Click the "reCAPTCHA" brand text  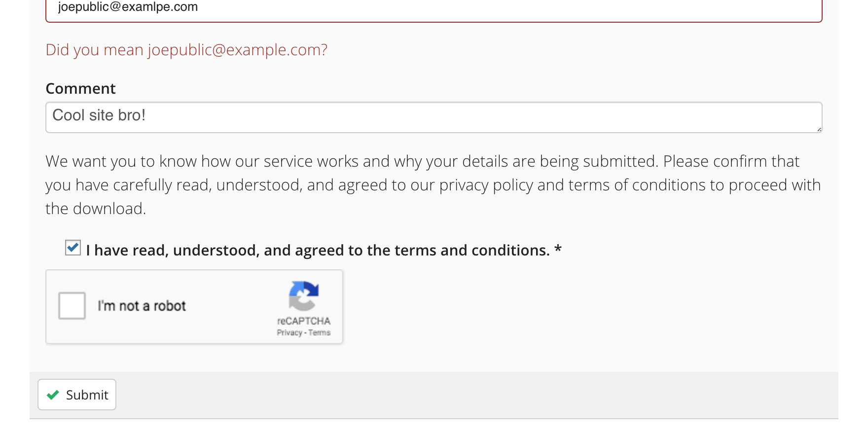[304, 321]
